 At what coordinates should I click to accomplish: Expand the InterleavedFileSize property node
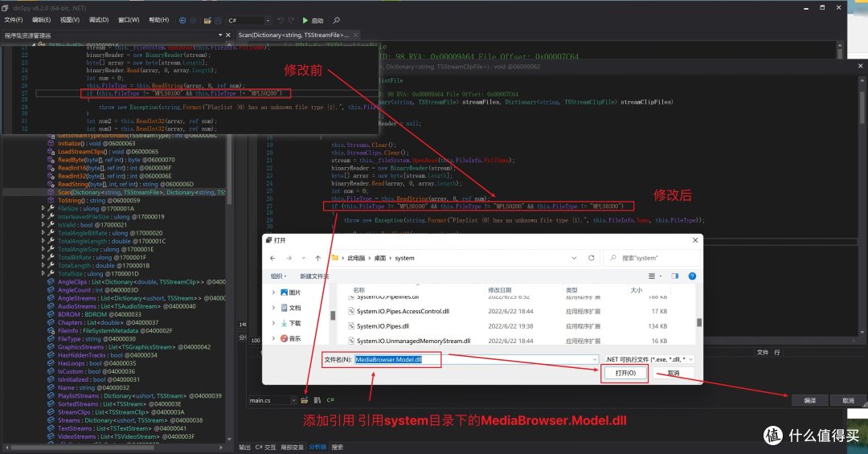43,216
